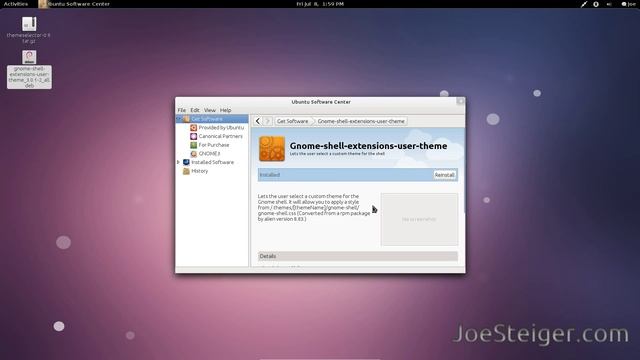
Task: Click the Get Software breadcrumb button
Action: click(x=292, y=121)
